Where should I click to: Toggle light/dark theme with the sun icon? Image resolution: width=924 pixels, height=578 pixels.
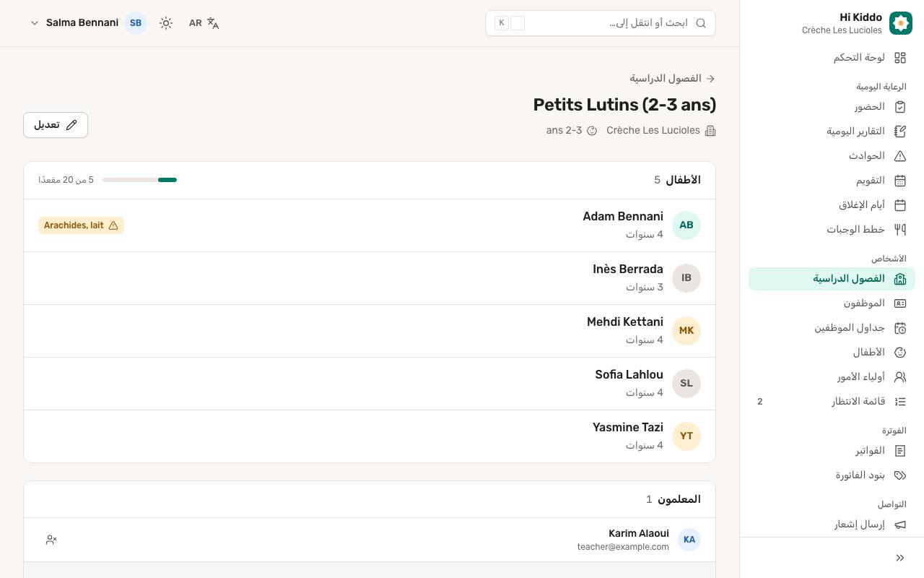tap(166, 23)
